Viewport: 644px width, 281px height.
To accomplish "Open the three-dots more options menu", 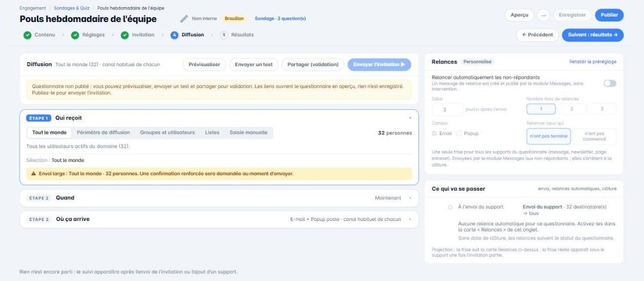I will click(543, 15).
